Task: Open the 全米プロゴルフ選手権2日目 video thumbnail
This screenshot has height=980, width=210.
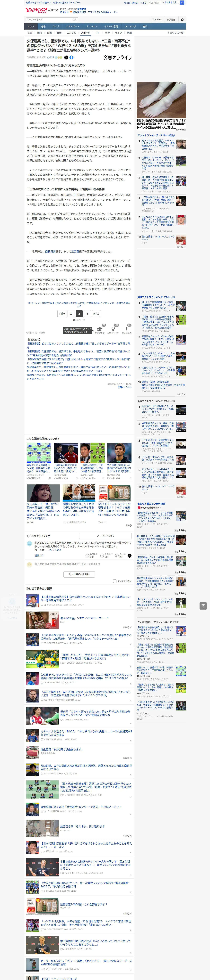Action: click(x=181, y=410)
